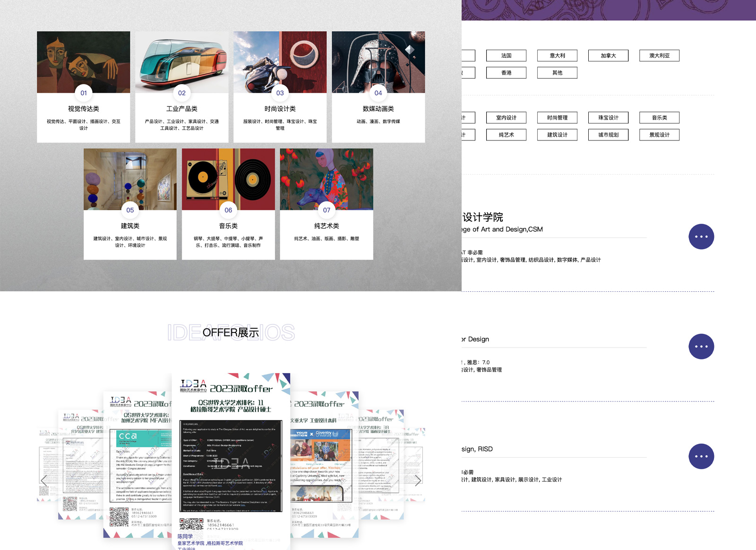Click the 音乐类 card title
756x550 pixels.
228,226
